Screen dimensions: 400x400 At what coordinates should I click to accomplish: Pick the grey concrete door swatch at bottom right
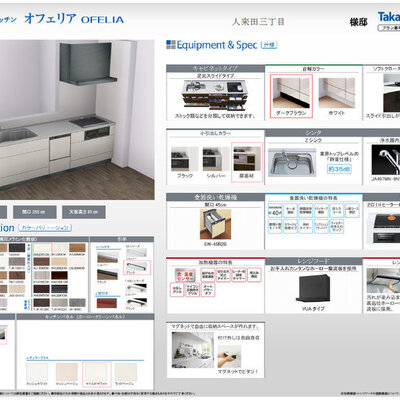tap(77, 303)
